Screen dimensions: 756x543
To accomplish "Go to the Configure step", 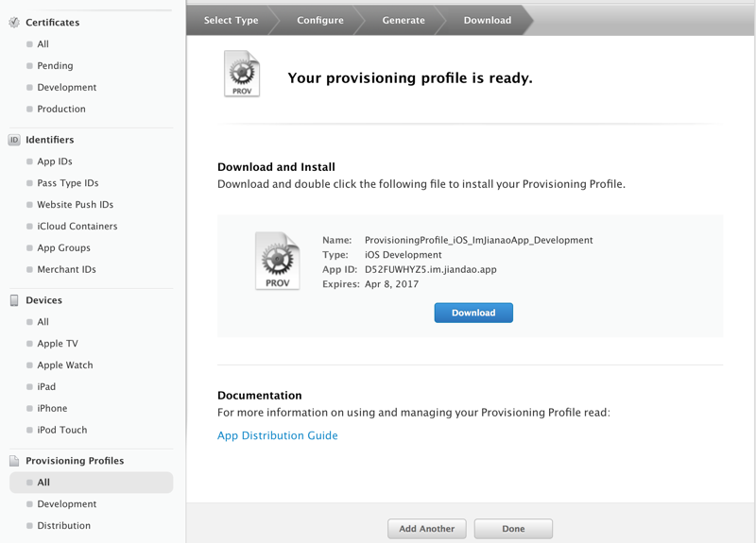I will pos(320,20).
